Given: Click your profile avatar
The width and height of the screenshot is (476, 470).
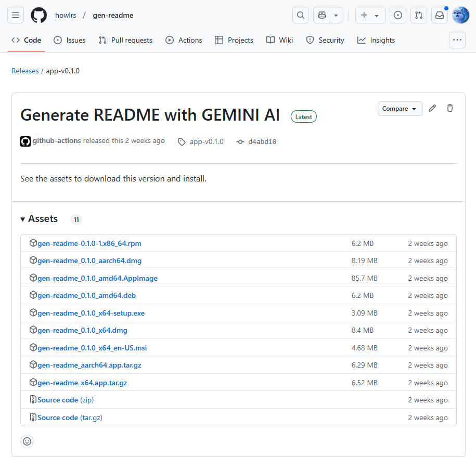Looking at the screenshot, I should pyautogui.click(x=460, y=15).
